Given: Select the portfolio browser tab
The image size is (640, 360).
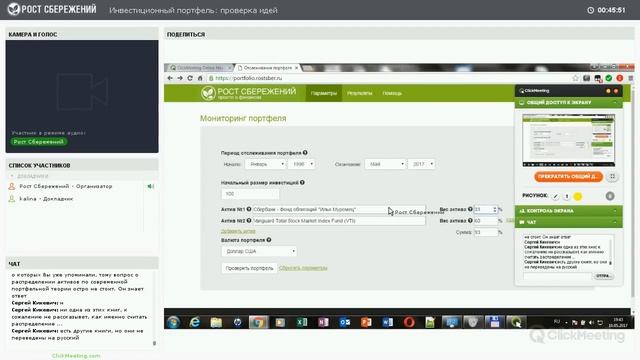Looking at the screenshot, I should click(268, 68).
